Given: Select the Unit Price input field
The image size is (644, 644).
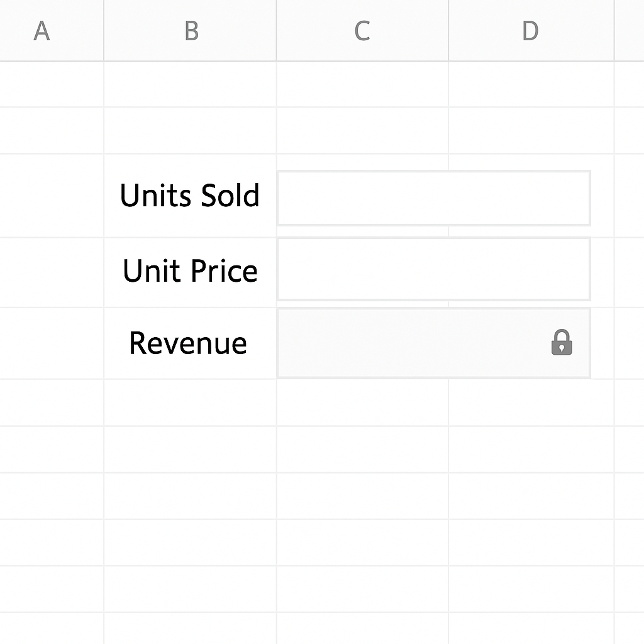Looking at the screenshot, I should click(434, 269).
